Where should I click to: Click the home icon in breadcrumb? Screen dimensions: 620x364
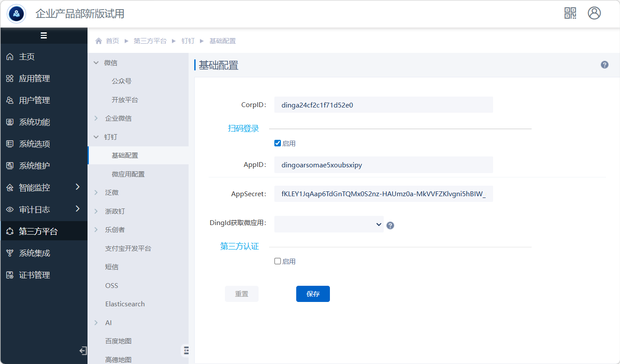pyautogui.click(x=99, y=41)
